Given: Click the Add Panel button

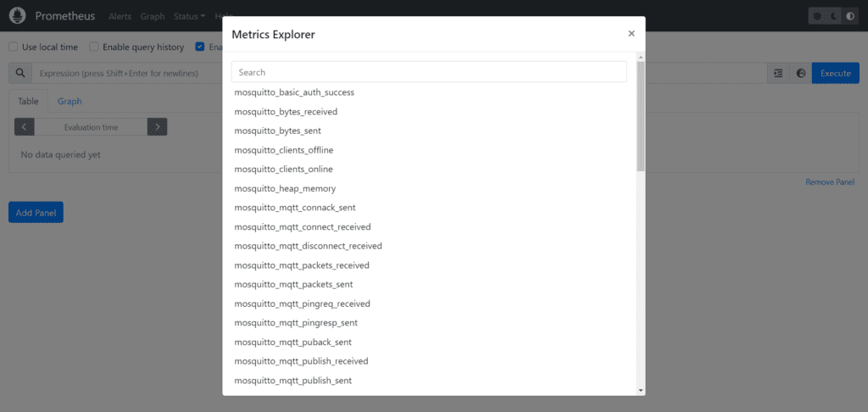Looking at the screenshot, I should [36, 213].
